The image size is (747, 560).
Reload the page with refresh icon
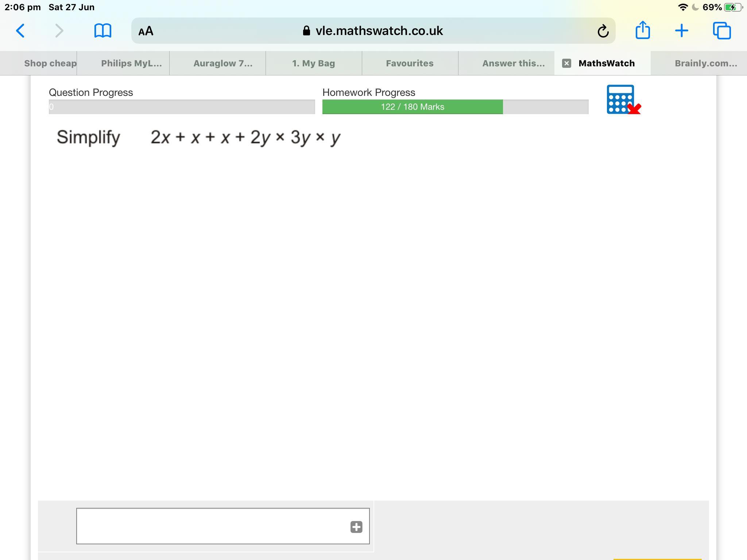(x=603, y=31)
